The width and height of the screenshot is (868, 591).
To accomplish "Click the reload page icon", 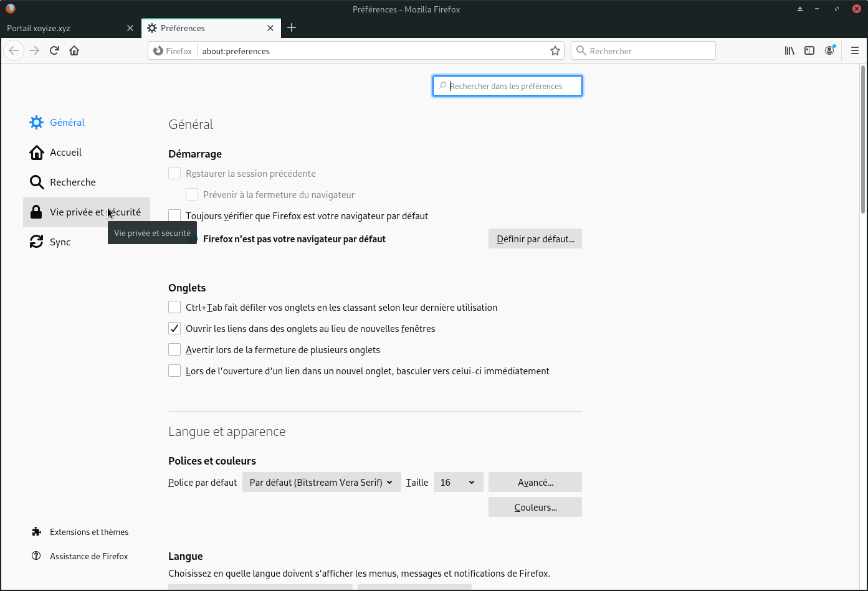I will 54,50.
